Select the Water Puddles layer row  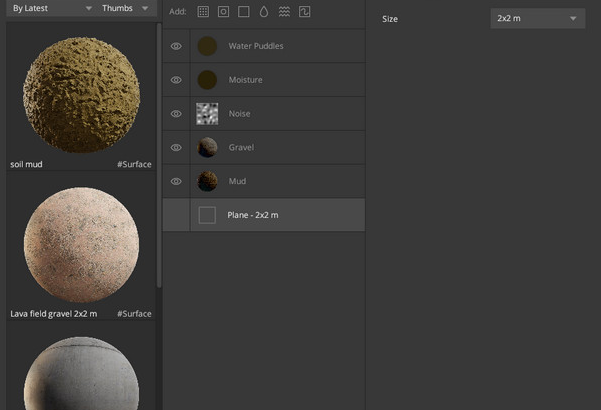click(264, 46)
